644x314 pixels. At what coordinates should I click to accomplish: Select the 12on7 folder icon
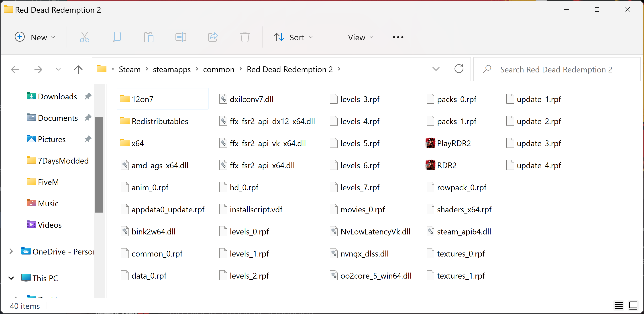[125, 99]
